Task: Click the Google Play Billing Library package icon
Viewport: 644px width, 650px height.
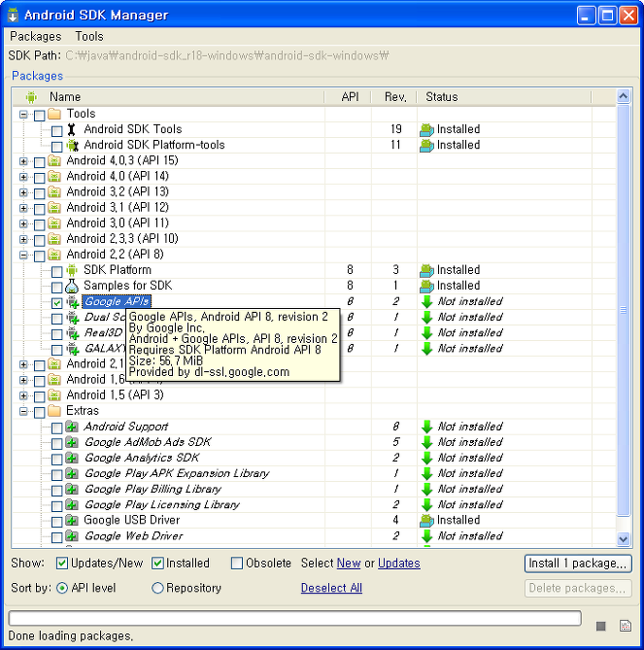Action: tap(72, 489)
